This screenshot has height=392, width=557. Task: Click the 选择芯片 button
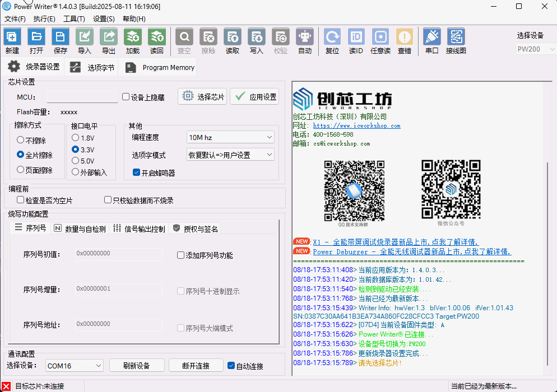(202, 96)
